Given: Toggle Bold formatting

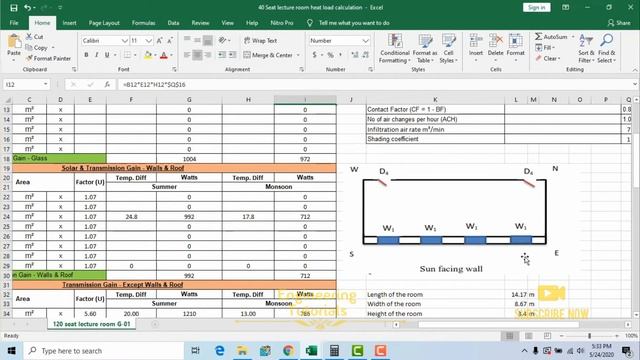Looking at the screenshot, I should tap(86, 55).
